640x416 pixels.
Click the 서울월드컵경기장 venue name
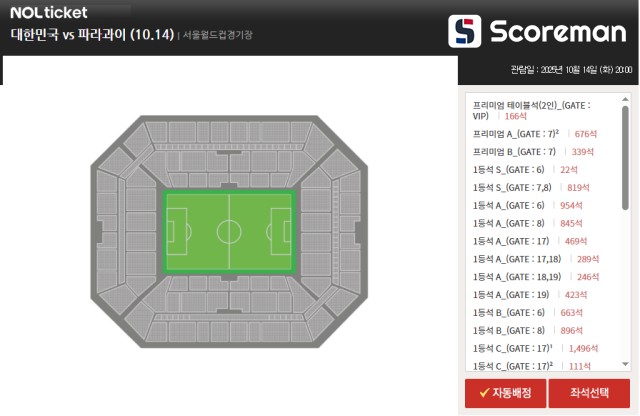tap(217, 35)
